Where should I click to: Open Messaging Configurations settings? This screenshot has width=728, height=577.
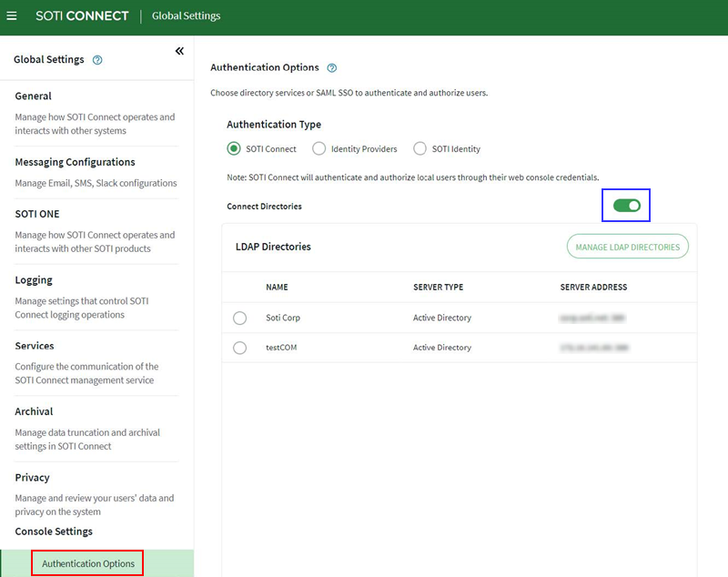(x=76, y=162)
